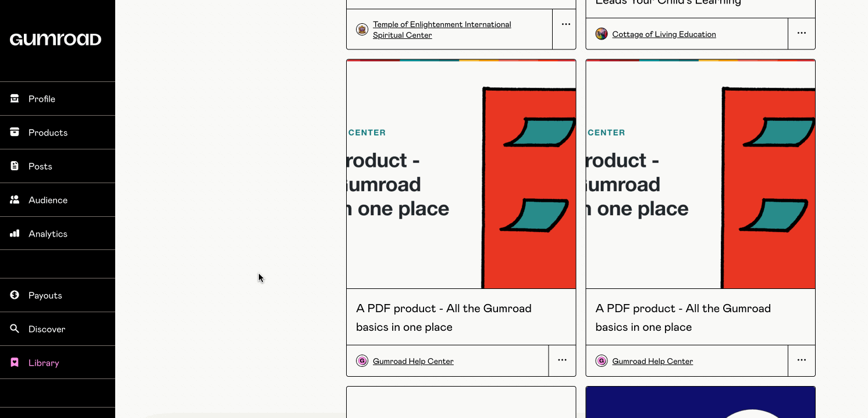This screenshot has width=868, height=418.
Task: Click the Gumroad logo
Action: pos(56,40)
